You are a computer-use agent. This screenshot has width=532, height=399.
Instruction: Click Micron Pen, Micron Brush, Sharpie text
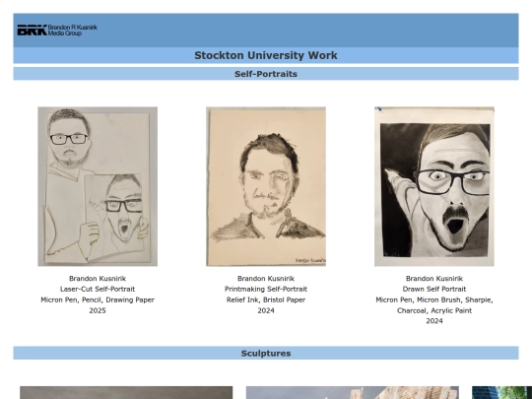[x=433, y=299]
